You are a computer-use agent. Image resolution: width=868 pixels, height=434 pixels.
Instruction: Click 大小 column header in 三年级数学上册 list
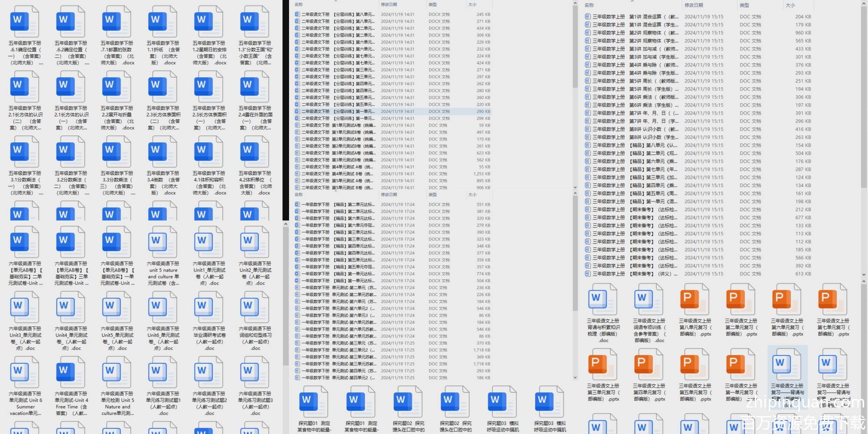(790, 5)
